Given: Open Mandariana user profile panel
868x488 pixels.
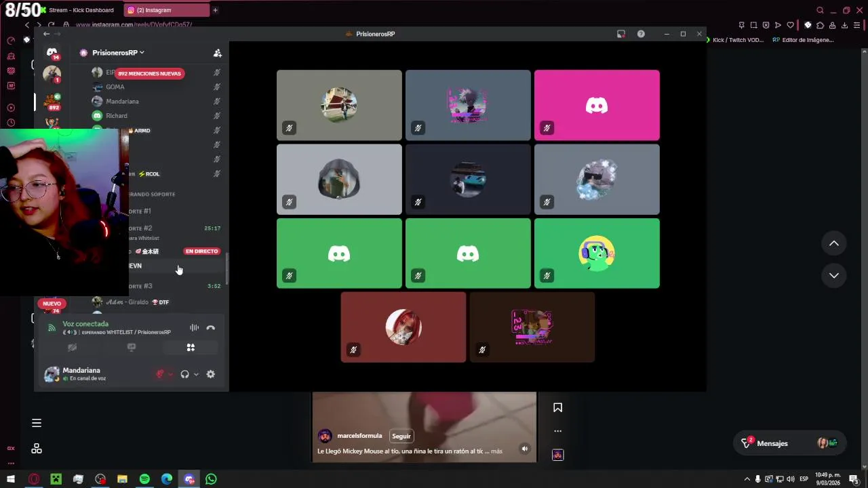Looking at the screenshot, I should click(81, 374).
